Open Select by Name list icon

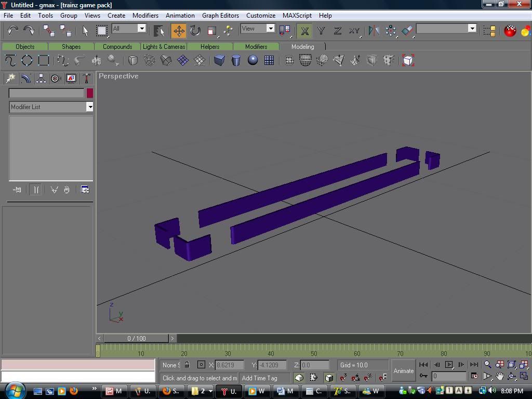pos(158,31)
